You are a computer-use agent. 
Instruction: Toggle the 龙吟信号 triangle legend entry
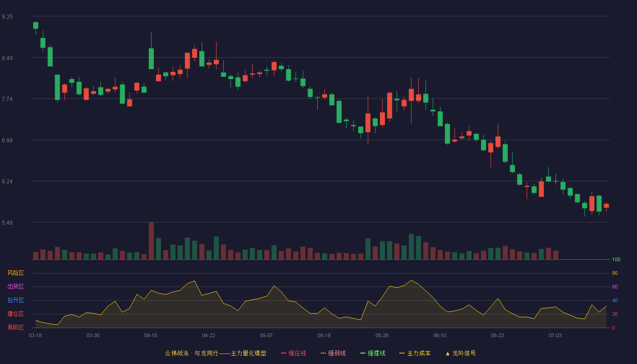(460, 353)
